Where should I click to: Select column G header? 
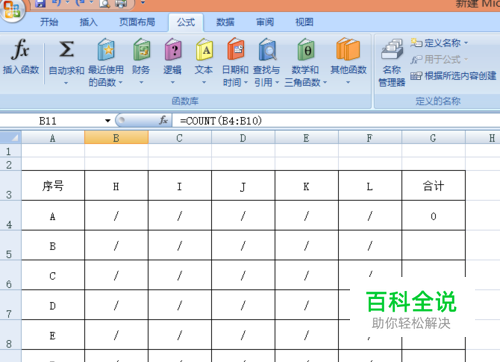point(433,138)
